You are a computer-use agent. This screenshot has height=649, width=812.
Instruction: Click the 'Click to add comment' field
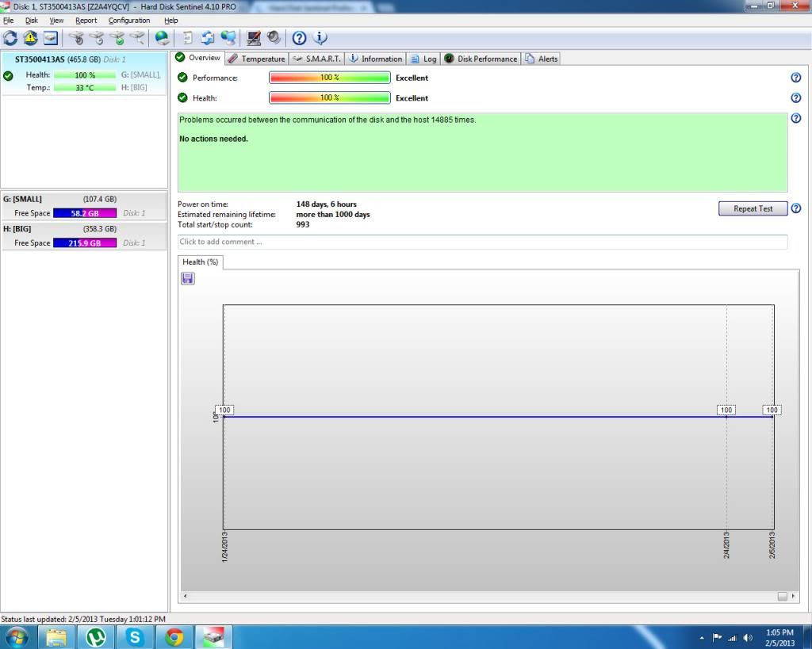pyautogui.click(x=482, y=242)
